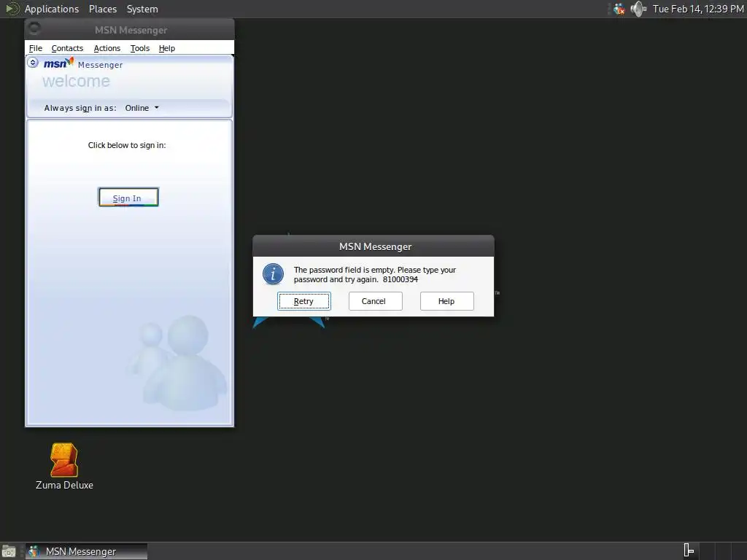Open the Contacts menu

click(67, 48)
